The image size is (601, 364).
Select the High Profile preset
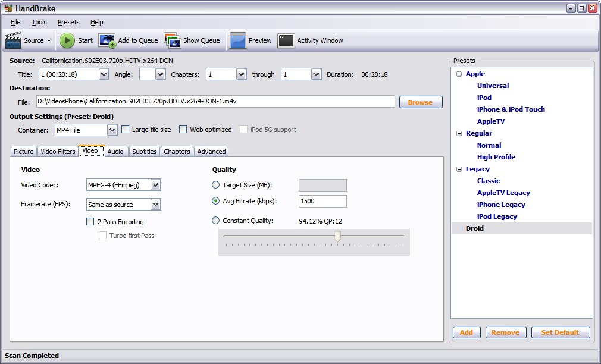coord(496,156)
